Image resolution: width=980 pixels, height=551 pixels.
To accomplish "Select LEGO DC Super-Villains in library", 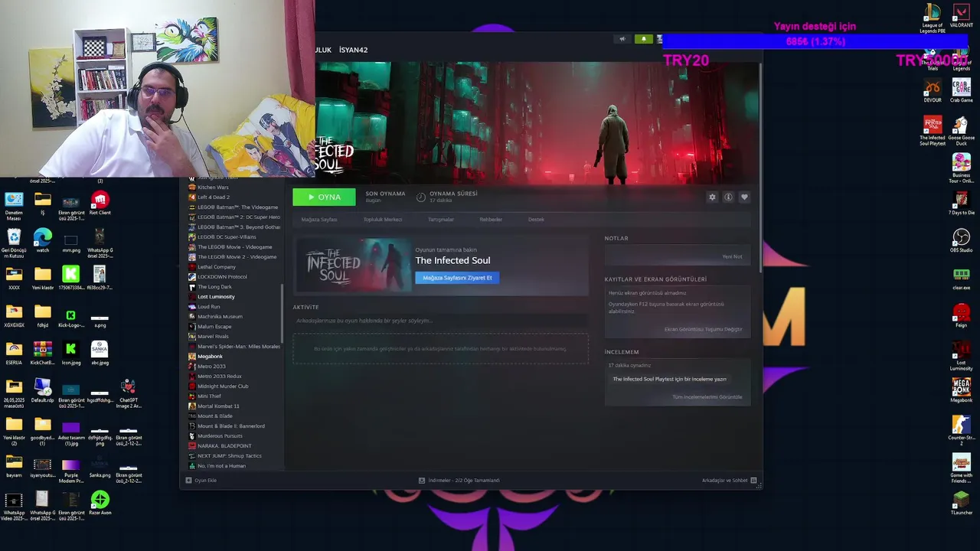I will [227, 237].
